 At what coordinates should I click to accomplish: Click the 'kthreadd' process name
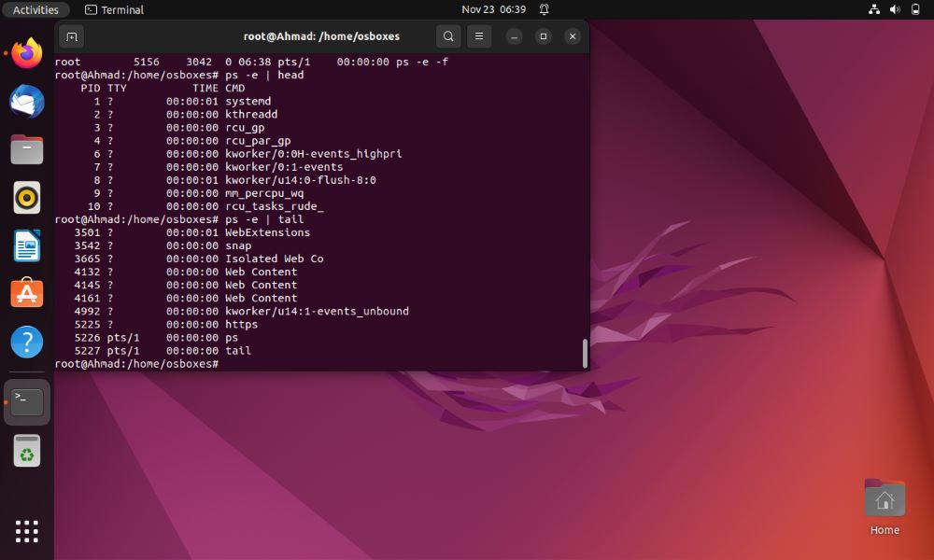251,114
